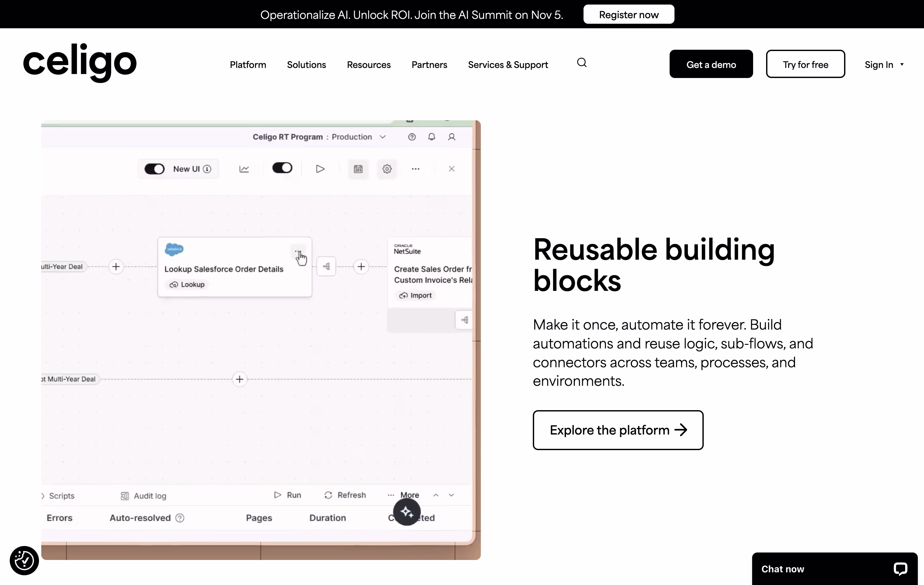This screenshot has height=585, width=924.
Task: Click the Get a demo button
Action: 711,64
